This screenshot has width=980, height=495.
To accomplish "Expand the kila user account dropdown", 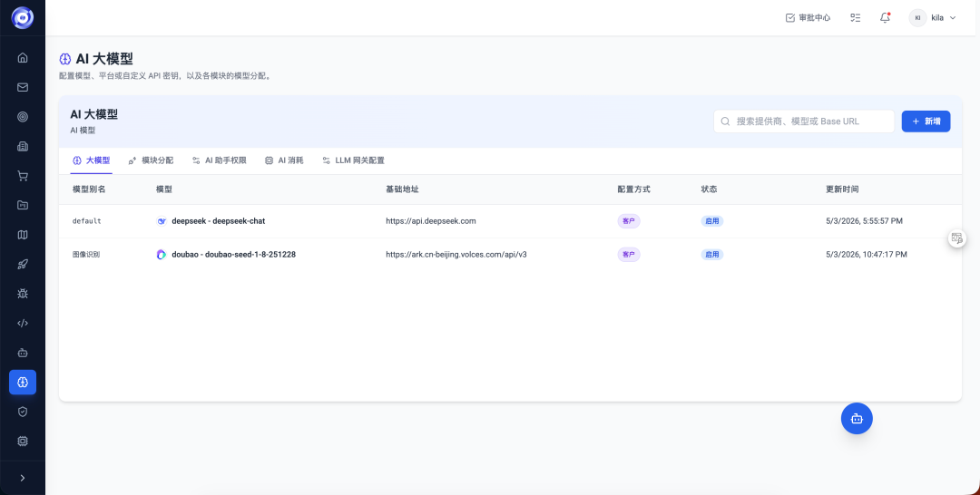I will tap(933, 17).
